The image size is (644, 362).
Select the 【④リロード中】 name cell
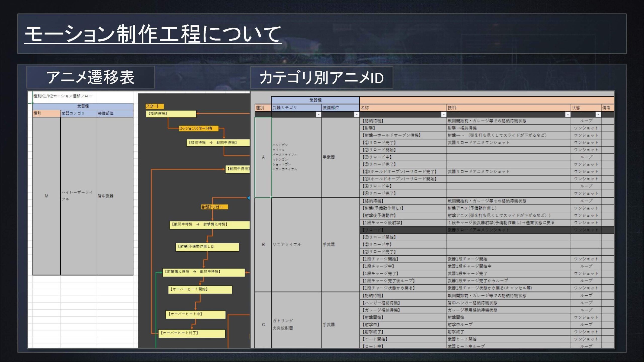coord(403,186)
